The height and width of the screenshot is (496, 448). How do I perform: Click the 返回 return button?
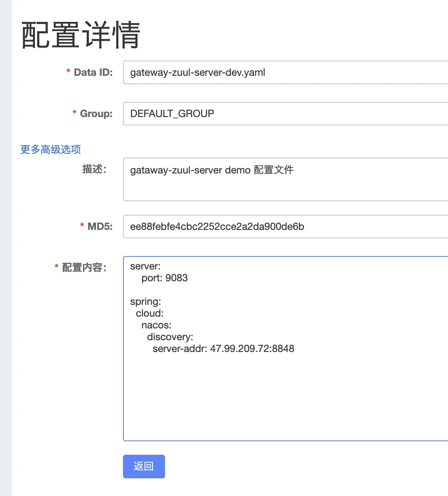point(144,467)
